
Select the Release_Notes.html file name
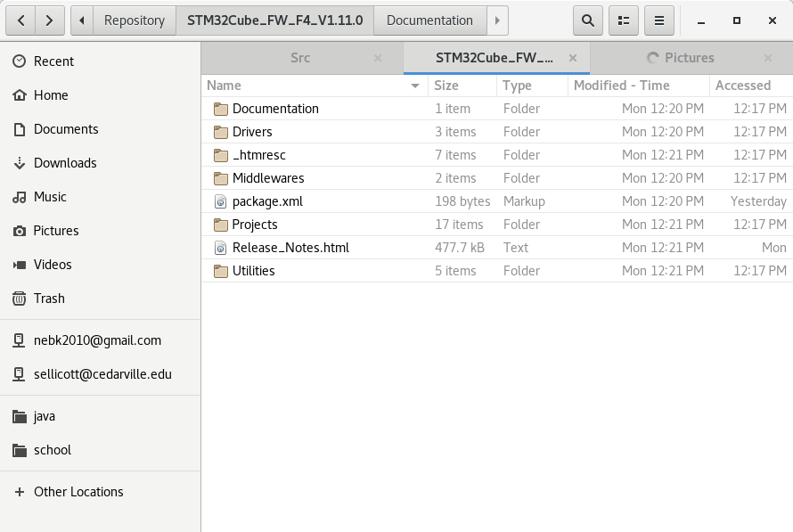click(x=290, y=248)
